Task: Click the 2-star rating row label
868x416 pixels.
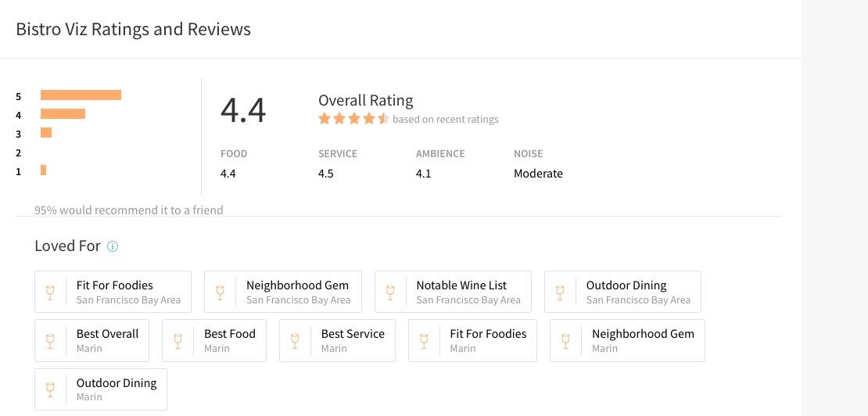Action: click(18, 152)
